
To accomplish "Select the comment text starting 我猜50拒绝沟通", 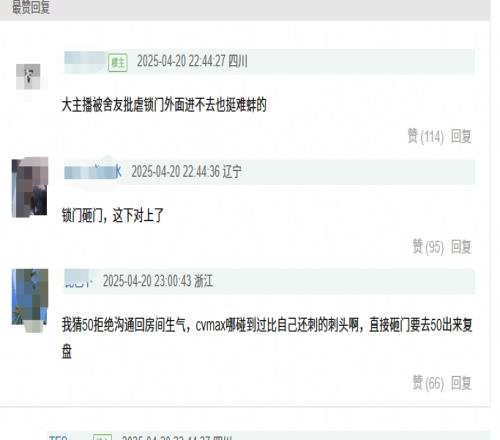I will (267, 337).
